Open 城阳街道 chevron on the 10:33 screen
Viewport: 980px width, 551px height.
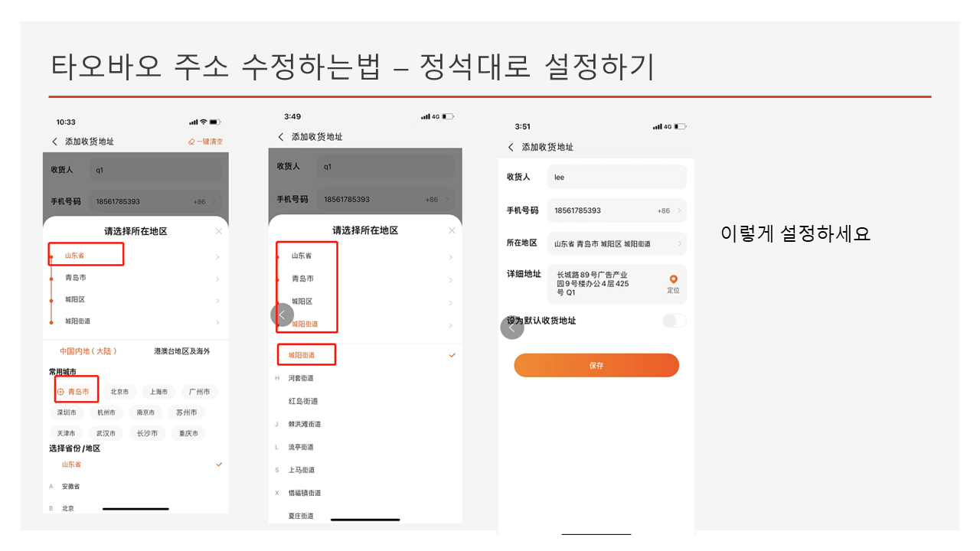click(x=217, y=322)
